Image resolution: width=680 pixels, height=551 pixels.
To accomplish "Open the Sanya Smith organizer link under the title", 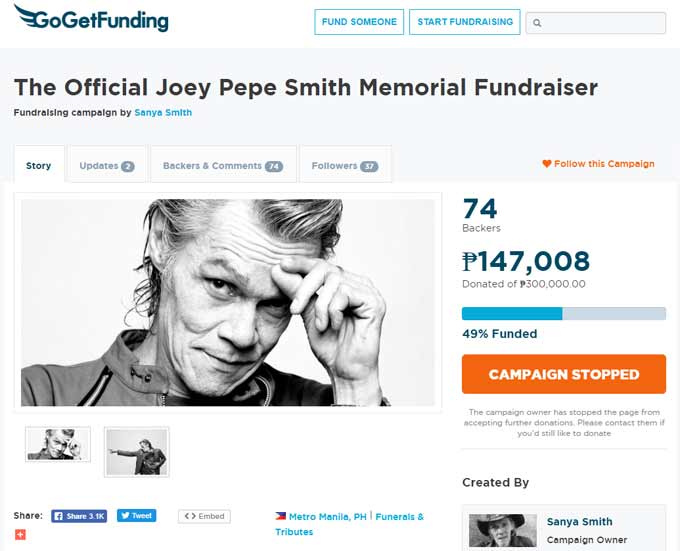I will pos(163,112).
